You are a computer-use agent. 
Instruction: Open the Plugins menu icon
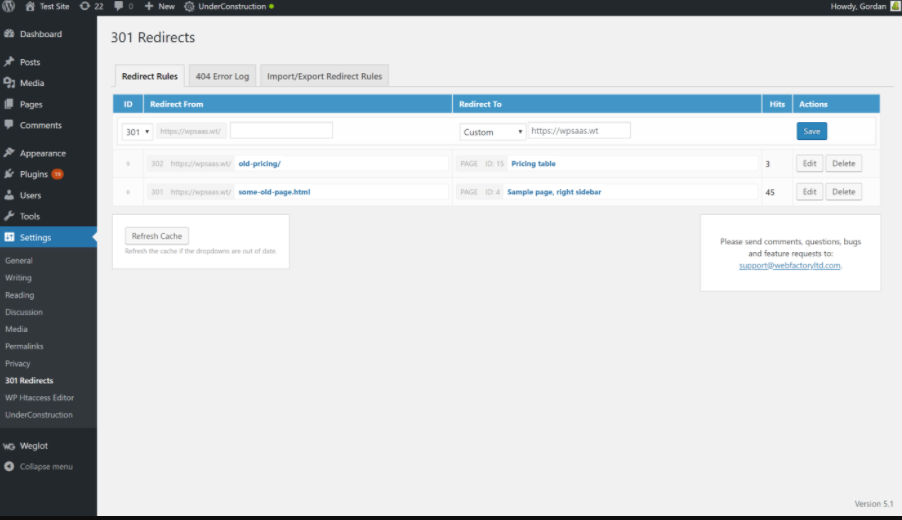[9, 174]
